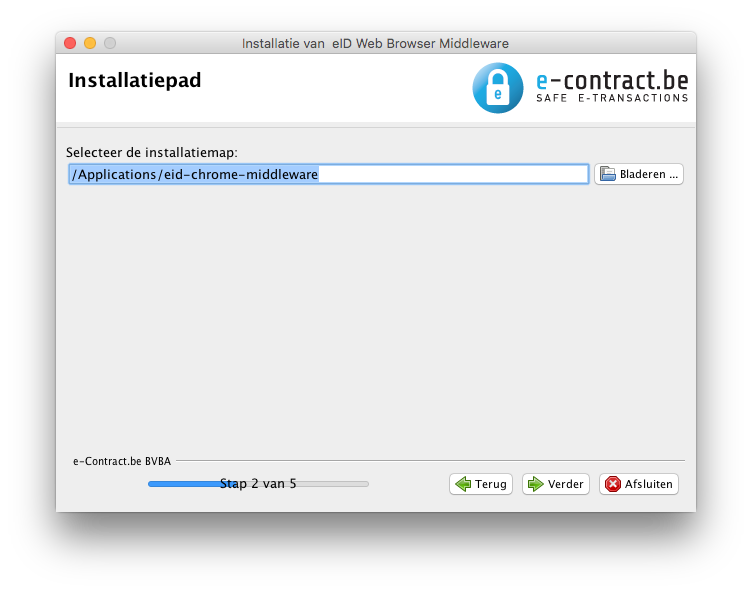The height and width of the screenshot is (592, 752).
Task: Go back using the Terug button label
Action: [490, 484]
